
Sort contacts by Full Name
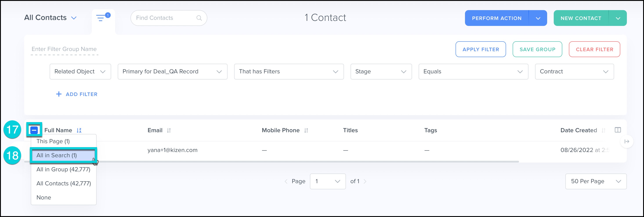[79, 130]
